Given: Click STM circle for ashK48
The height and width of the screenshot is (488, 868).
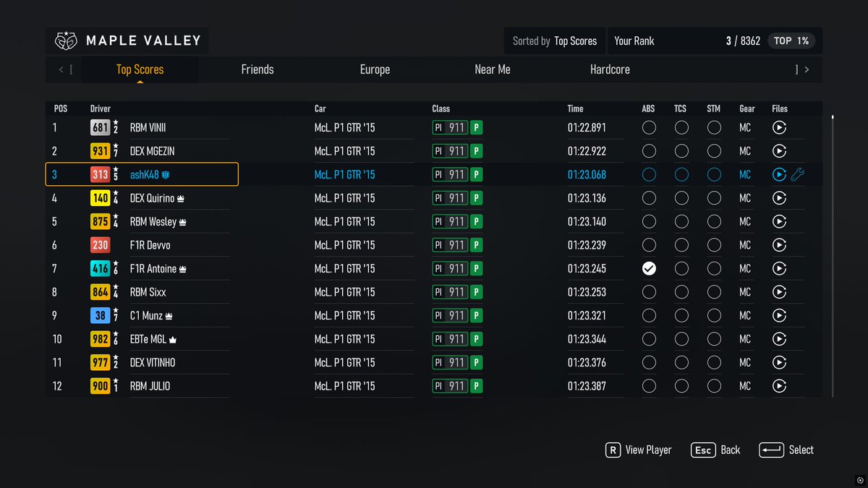Looking at the screenshot, I should tap(714, 174).
